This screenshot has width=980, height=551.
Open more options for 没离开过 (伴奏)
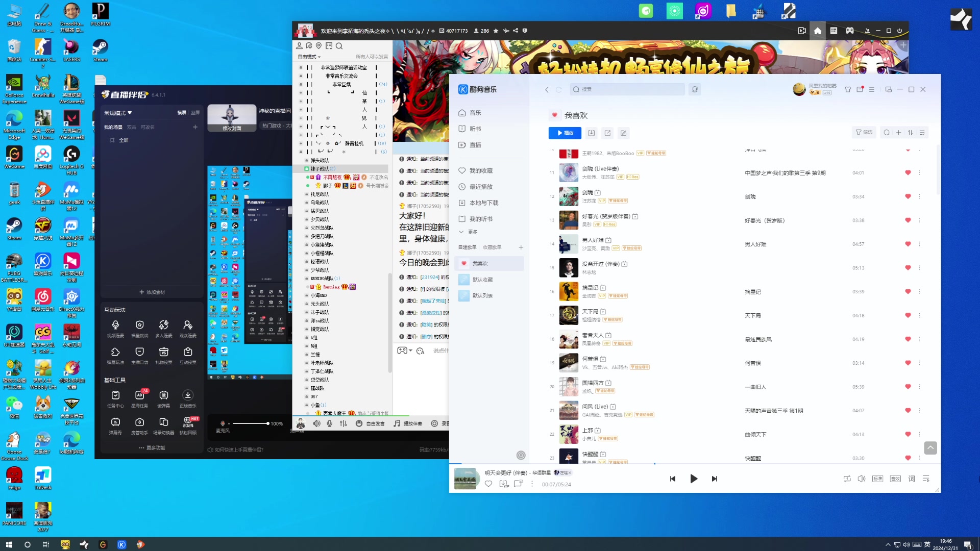[x=920, y=268]
